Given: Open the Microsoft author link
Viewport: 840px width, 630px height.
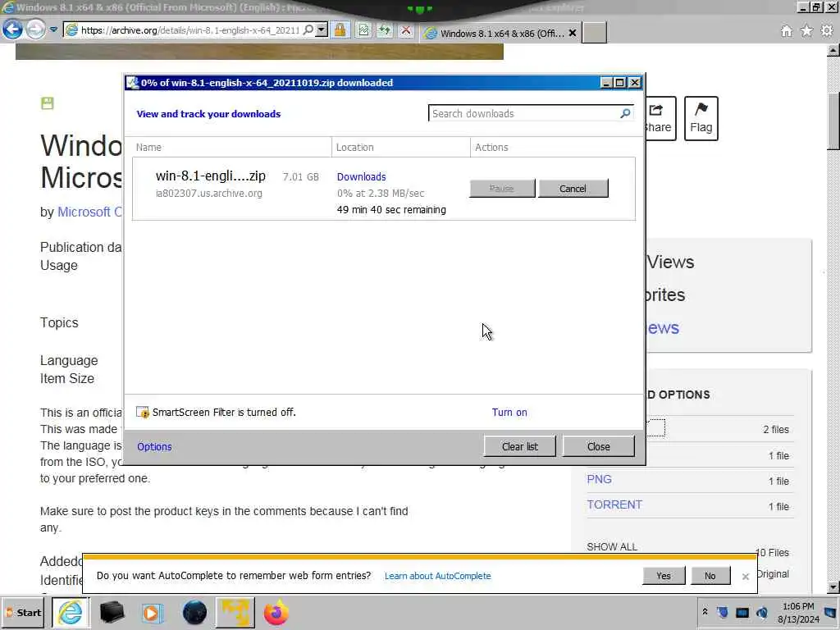Looking at the screenshot, I should [90, 212].
